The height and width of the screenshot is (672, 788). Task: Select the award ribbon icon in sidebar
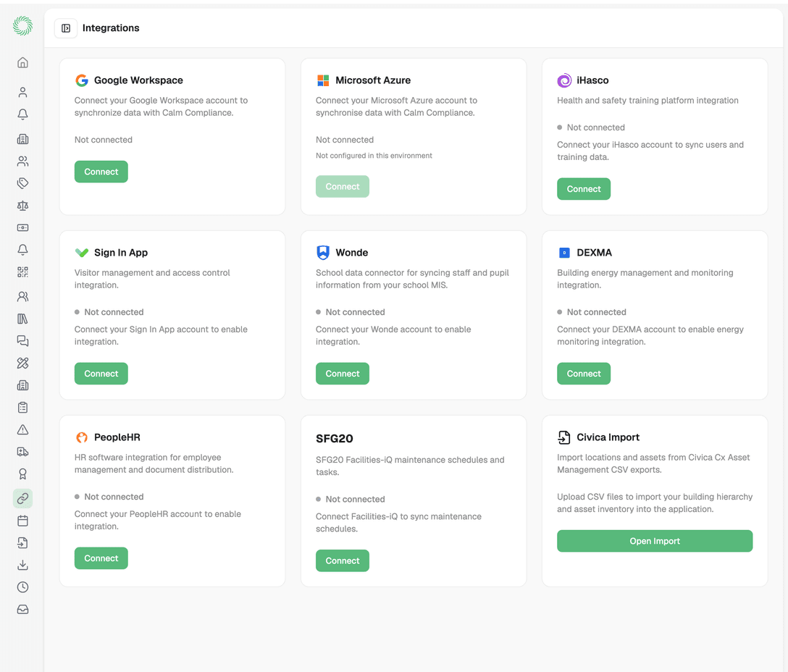(x=22, y=474)
